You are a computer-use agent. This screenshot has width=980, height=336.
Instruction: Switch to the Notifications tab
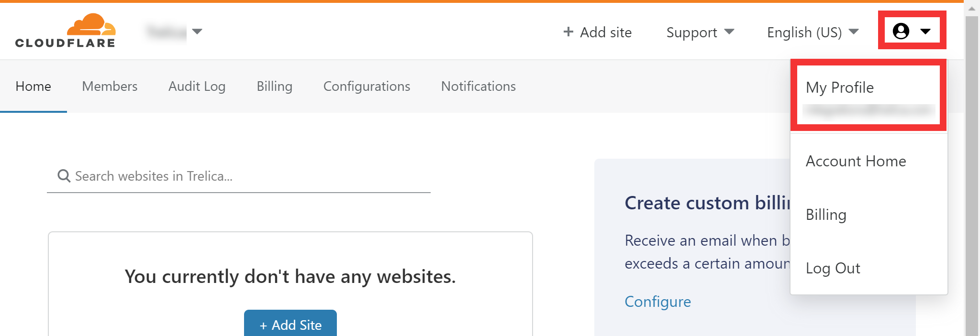[x=479, y=86]
